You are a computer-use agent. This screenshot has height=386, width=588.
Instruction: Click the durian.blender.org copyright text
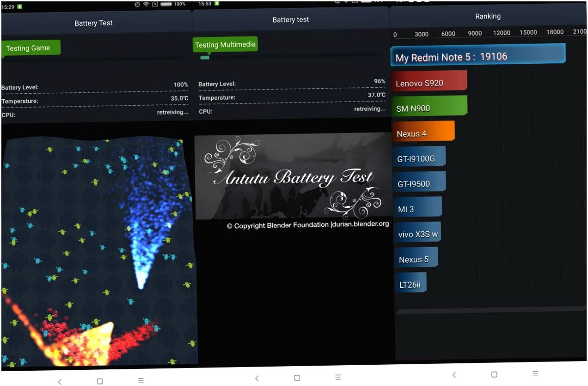308,225
